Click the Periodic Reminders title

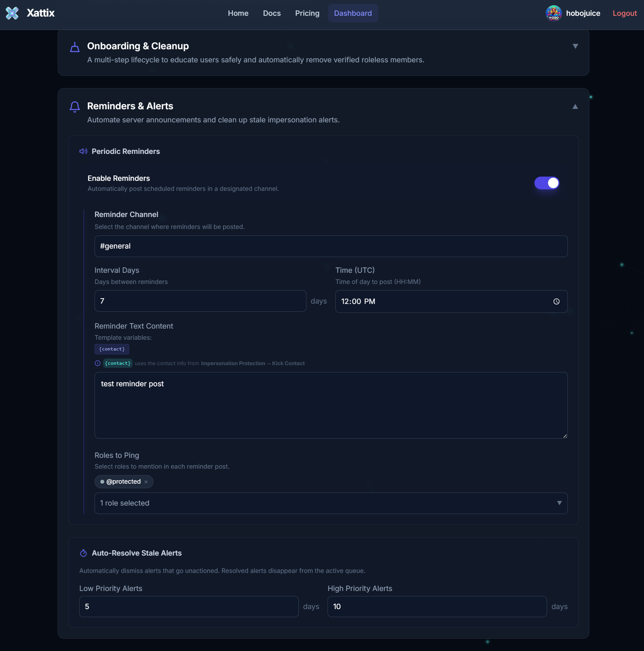[126, 151]
